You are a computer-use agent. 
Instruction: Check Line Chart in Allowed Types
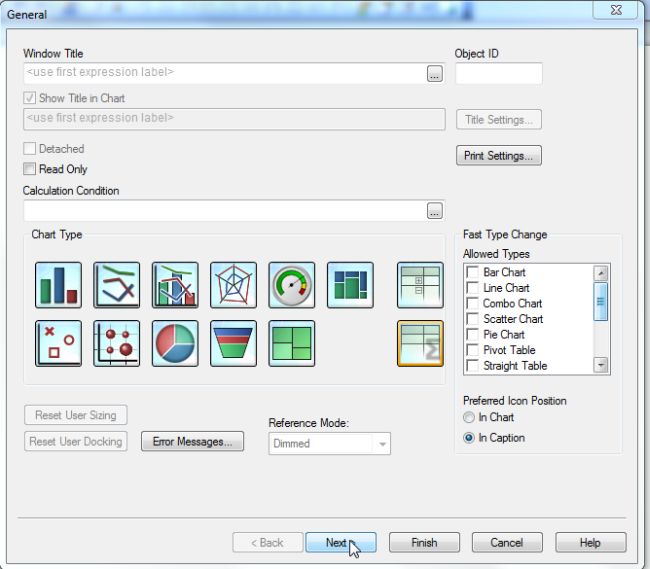473,288
